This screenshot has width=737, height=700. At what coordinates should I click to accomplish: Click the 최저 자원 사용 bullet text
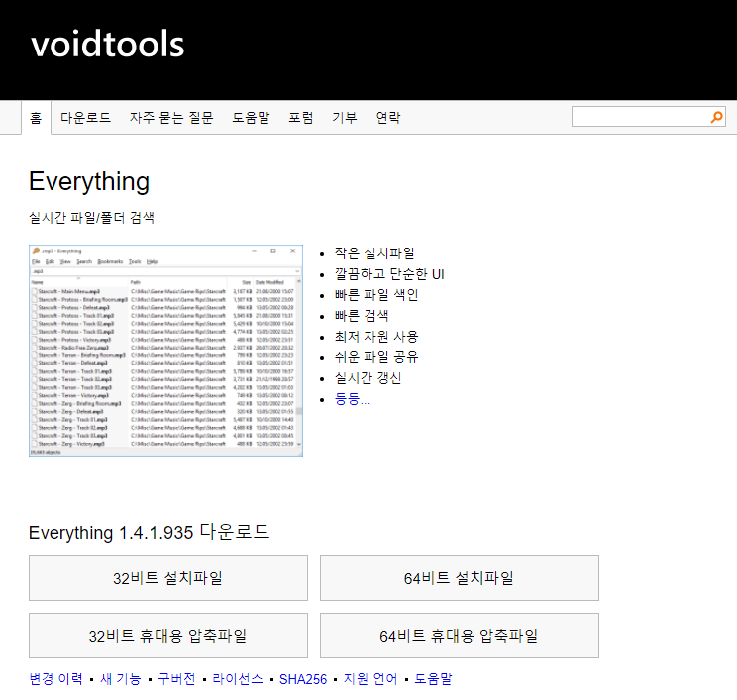376,337
